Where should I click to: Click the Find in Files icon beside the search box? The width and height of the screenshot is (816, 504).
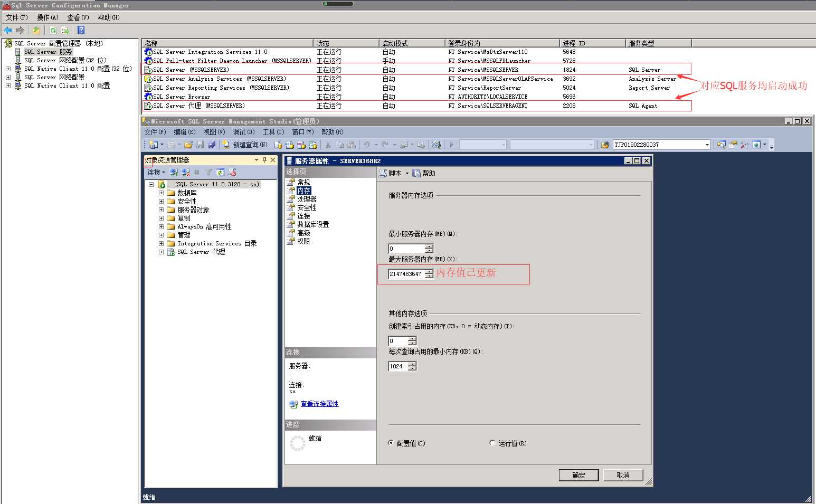(x=605, y=145)
